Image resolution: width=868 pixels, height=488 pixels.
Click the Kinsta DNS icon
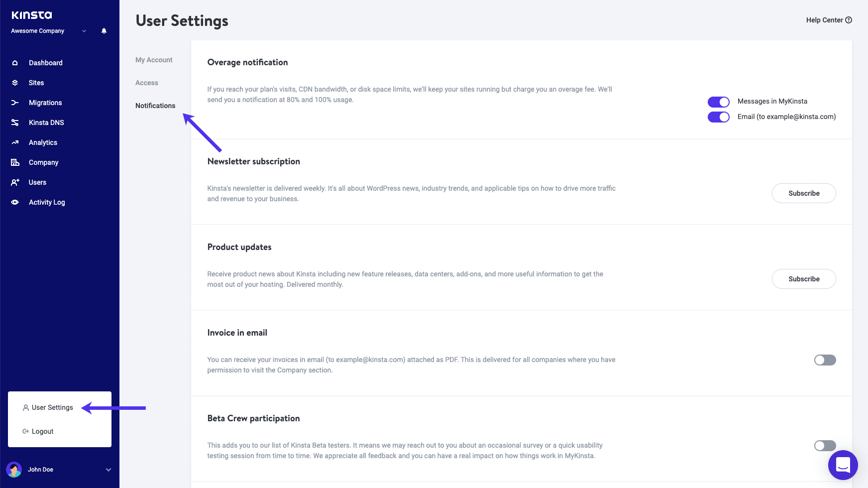pos(15,122)
